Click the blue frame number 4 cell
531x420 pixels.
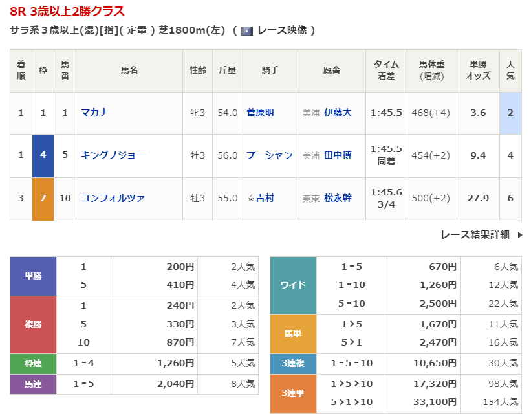43,155
